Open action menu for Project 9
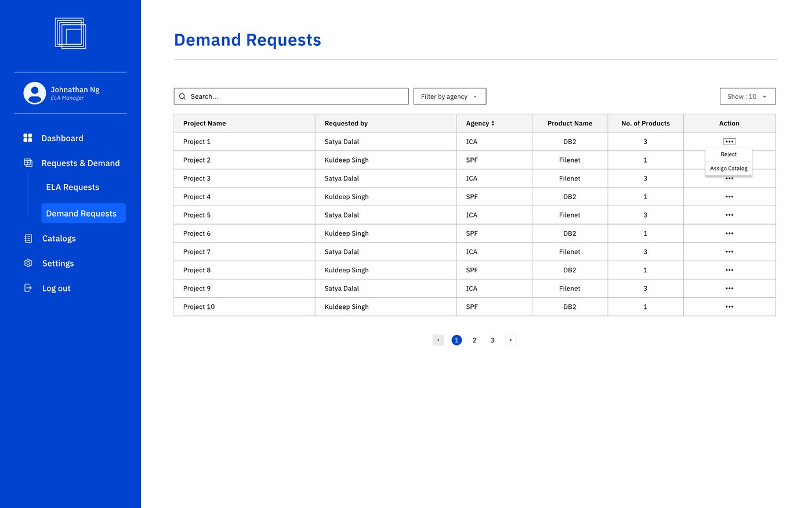Screen dimensions: 812x508 [729, 289]
